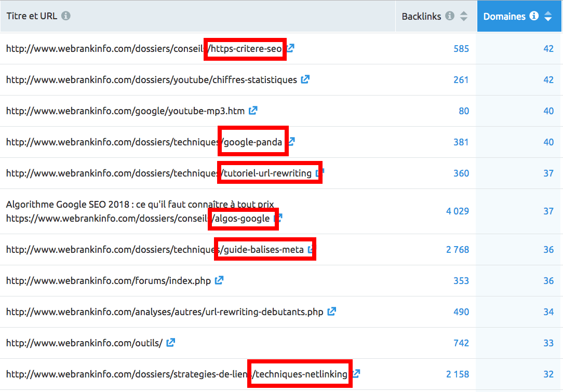Open backlinks count 80
This screenshot has height=392, width=563.
464,111
